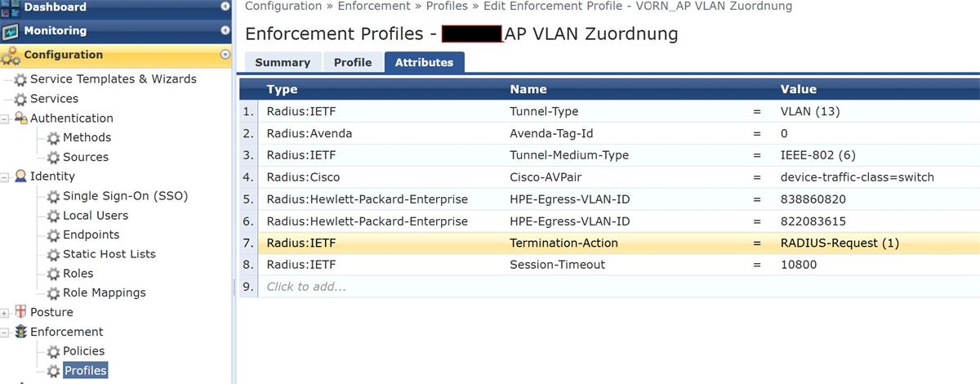Click the Configuration gears icon
The height and width of the screenshot is (384, 980).
click(11, 56)
